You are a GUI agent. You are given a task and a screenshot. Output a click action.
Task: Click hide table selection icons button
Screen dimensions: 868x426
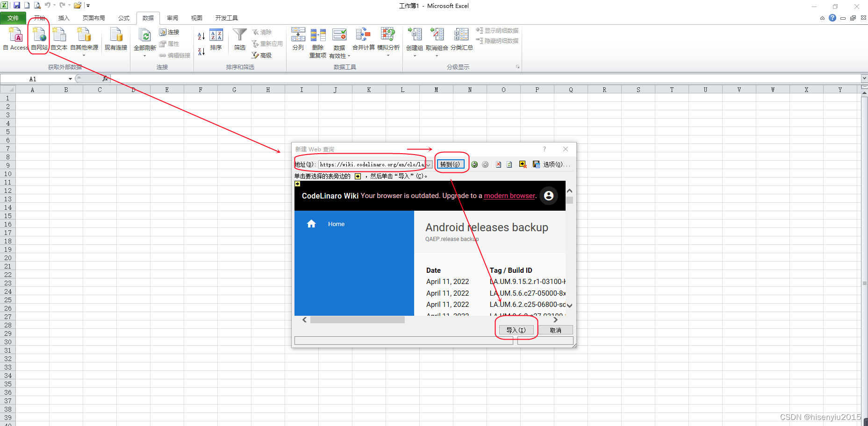click(523, 164)
